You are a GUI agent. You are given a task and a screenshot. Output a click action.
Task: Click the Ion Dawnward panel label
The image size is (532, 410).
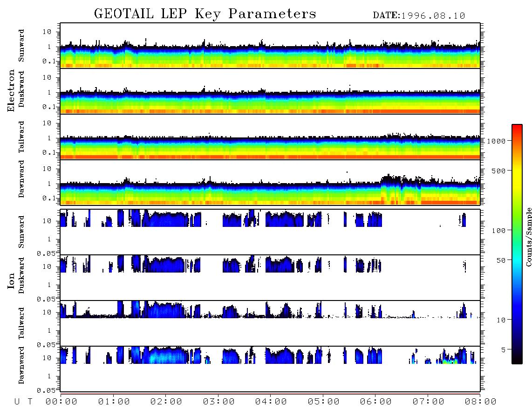click(21, 365)
